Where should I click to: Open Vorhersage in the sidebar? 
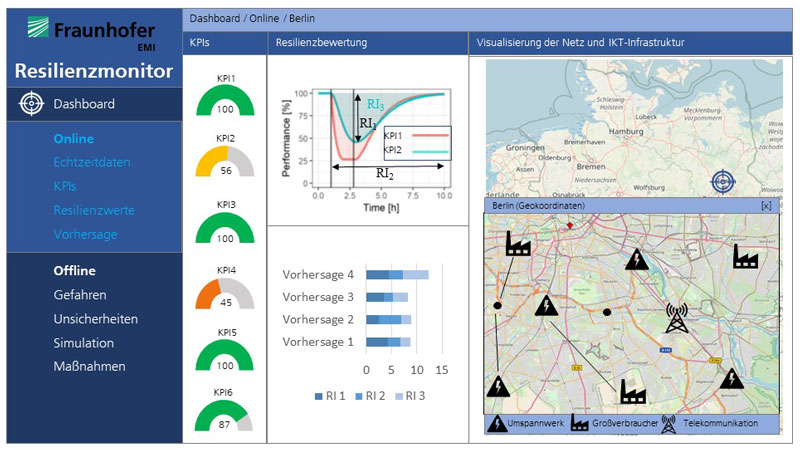point(85,234)
